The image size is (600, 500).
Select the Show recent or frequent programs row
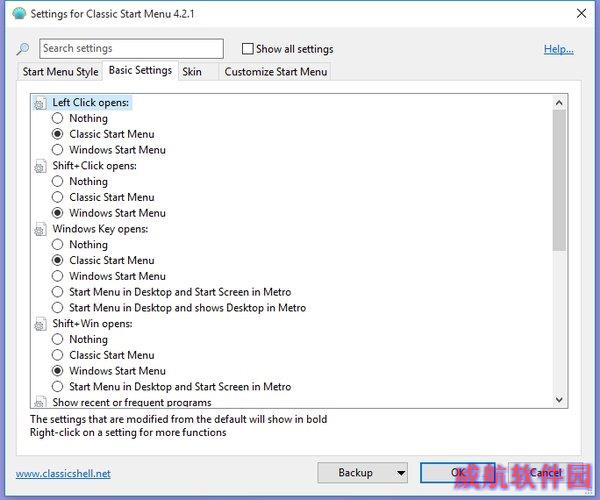(132, 402)
